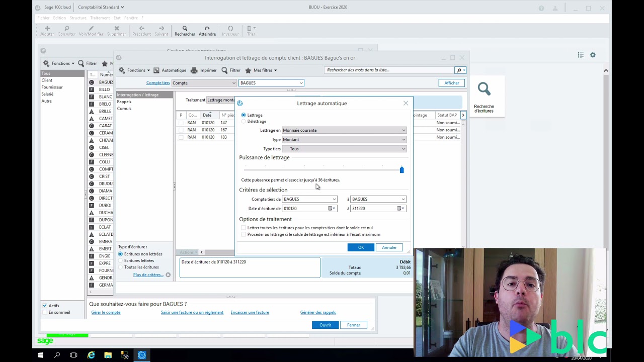Click the search magnifier beside list search
Image resolution: width=644 pixels, height=362 pixels.
click(x=459, y=70)
